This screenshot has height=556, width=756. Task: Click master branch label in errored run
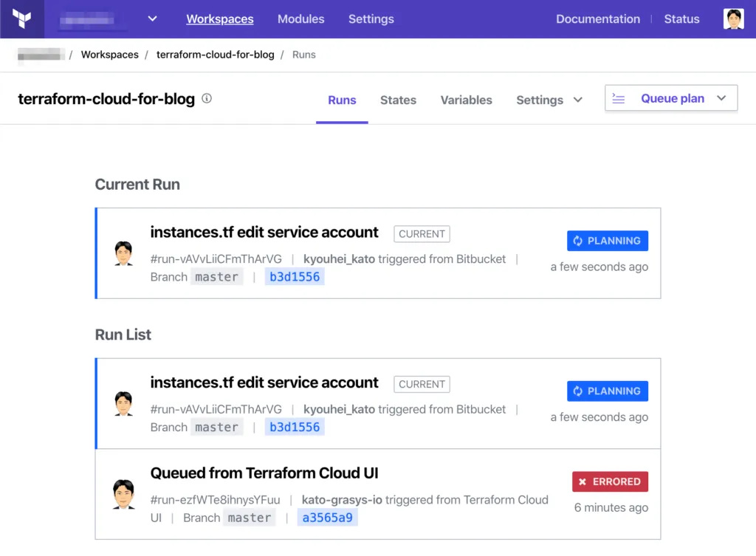(250, 518)
